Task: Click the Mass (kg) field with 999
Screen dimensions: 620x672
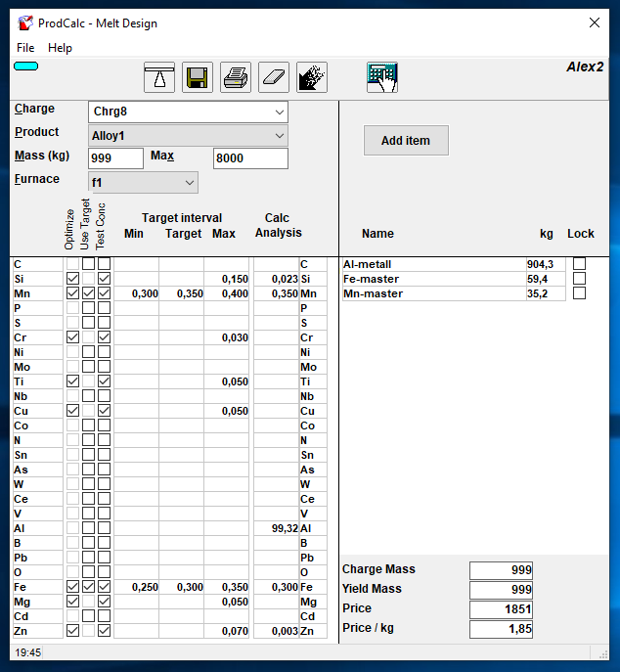Action: (115, 158)
